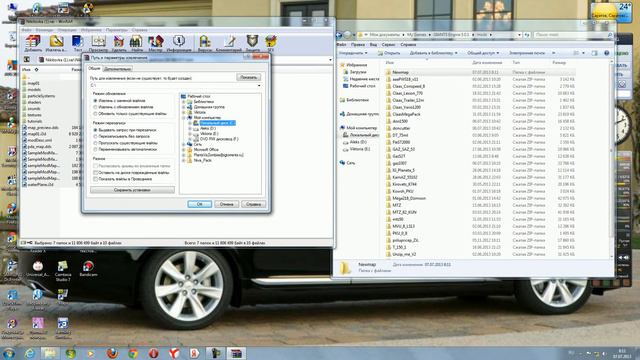The width and height of the screenshot is (640, 360).
Task: Click the Открыть button in Explorer toolbar
Action: click(x=389, y=53)
